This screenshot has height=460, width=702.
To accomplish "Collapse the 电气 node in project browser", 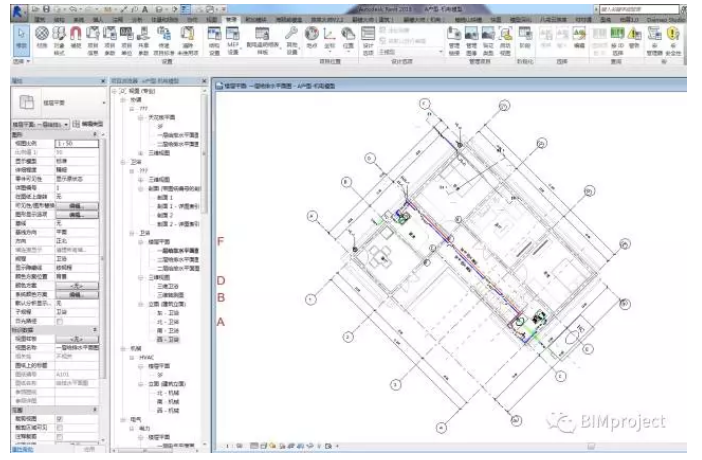I will (123, 420).
